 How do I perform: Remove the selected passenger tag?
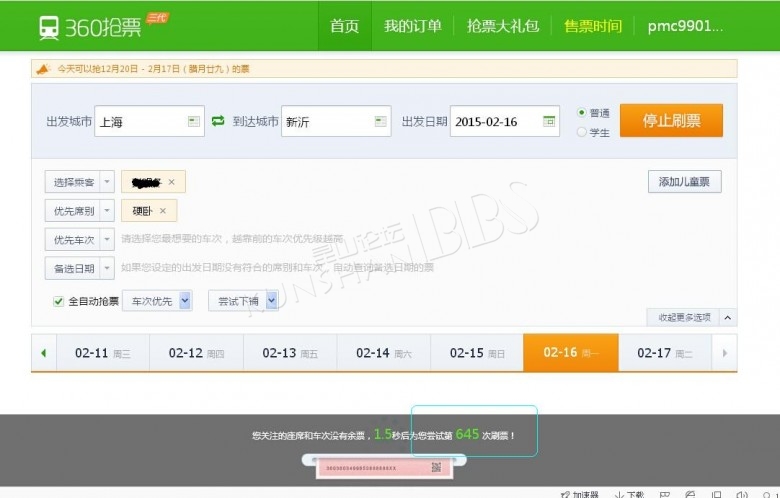click(x=171, y=182)
